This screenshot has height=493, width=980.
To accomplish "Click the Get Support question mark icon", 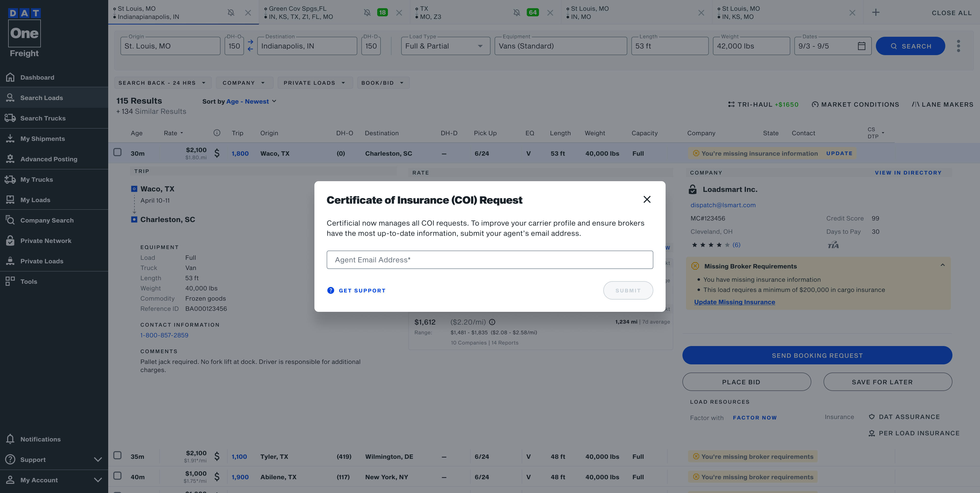I will [330, 290].
